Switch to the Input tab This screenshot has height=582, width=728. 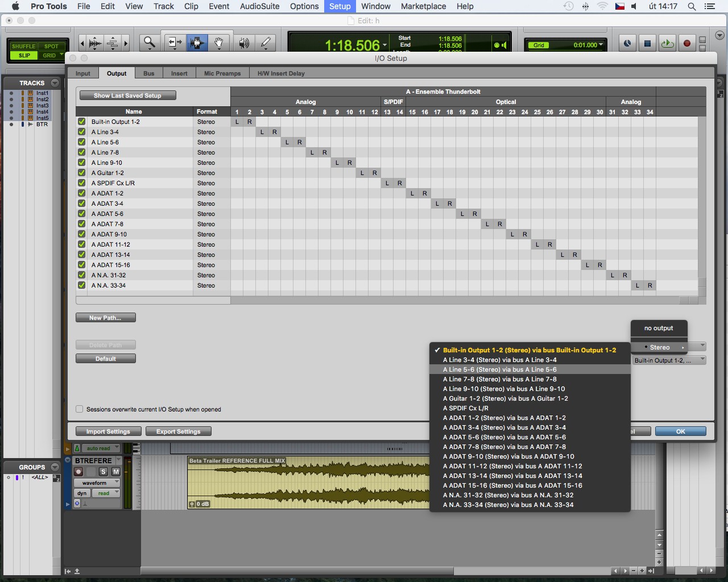coord(83,73)
